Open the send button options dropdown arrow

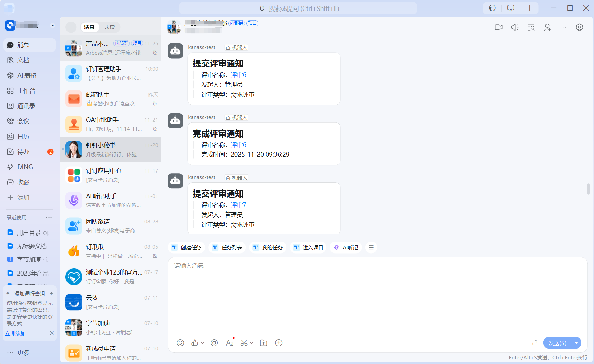(576, 343)
